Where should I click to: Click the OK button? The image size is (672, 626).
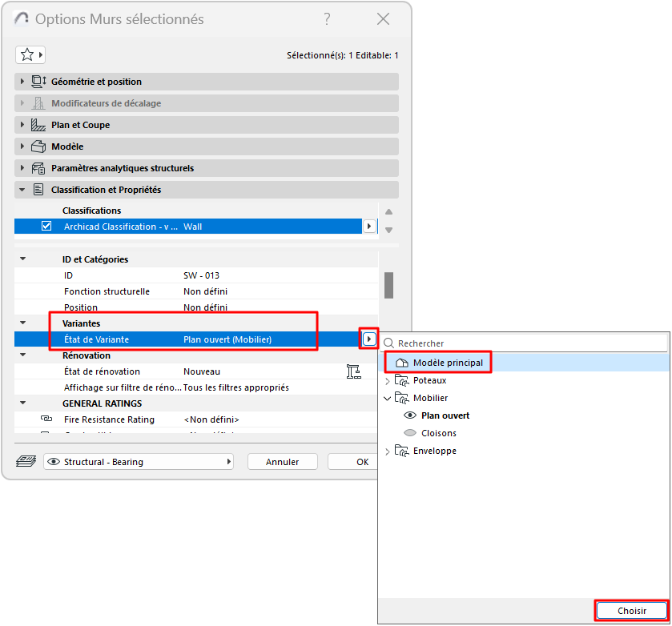point(353,461)
